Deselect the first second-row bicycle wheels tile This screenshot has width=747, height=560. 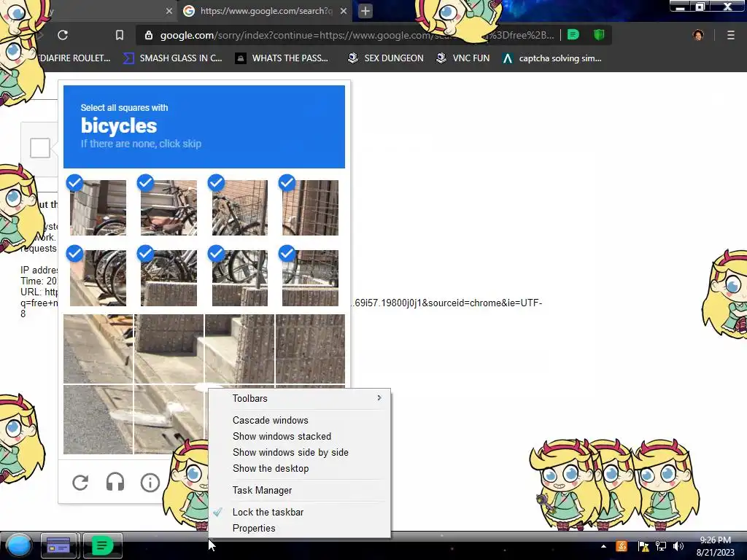[x=98, y=278]
